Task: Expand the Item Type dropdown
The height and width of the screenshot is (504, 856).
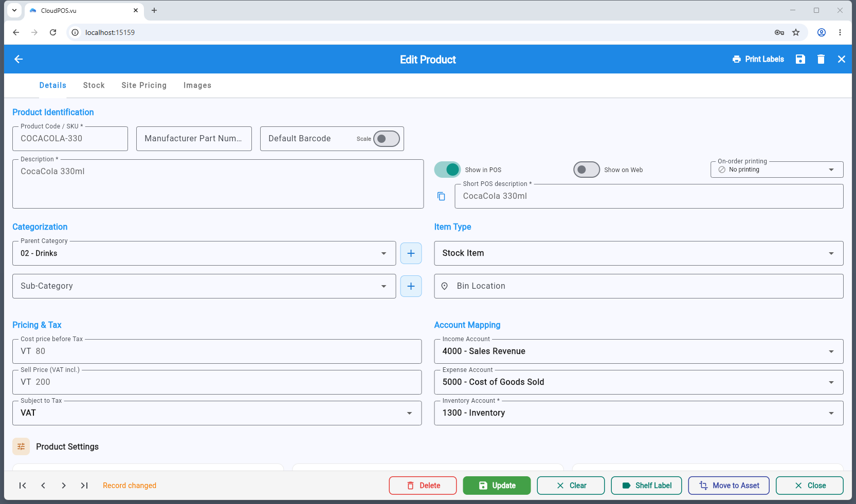Action: (x=639, y=253)
